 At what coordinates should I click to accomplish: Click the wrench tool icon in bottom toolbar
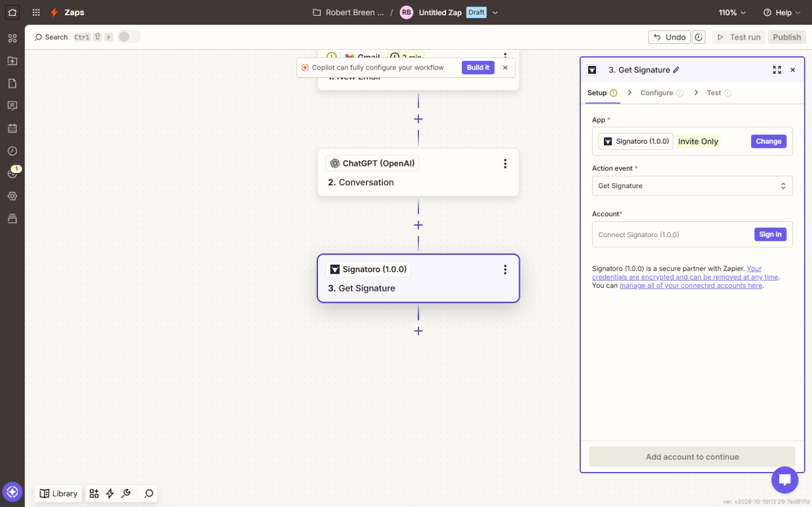pyautogui.click(x=126, y=494)
